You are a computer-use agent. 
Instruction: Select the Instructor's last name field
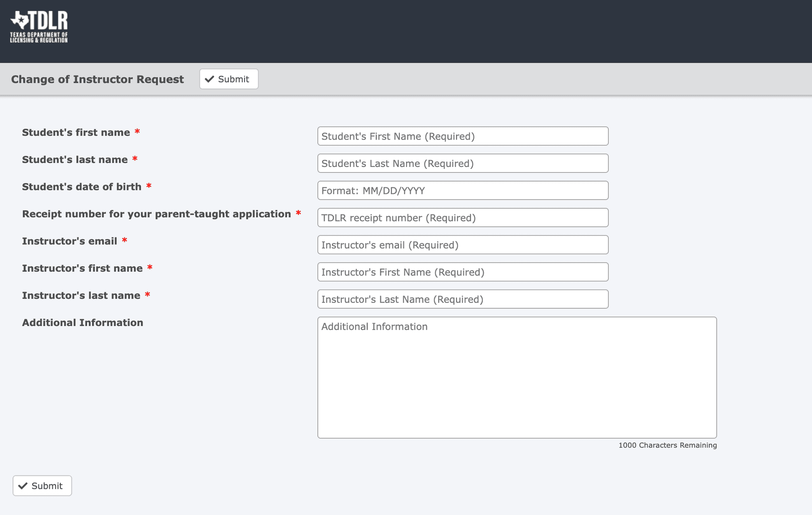tap(462, 299)
